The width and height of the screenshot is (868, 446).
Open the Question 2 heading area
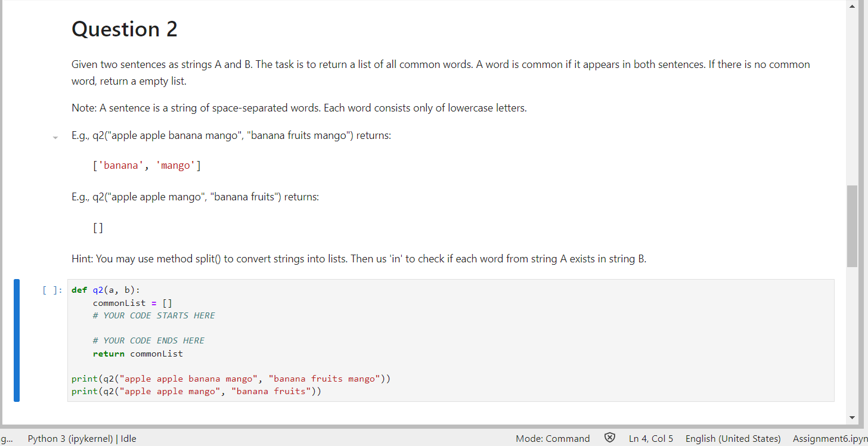coord(124,29)
